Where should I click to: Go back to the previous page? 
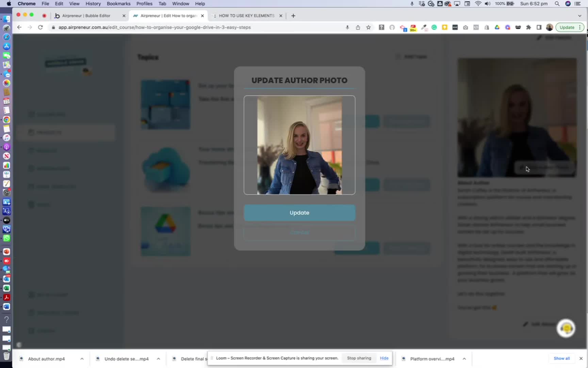19,27
